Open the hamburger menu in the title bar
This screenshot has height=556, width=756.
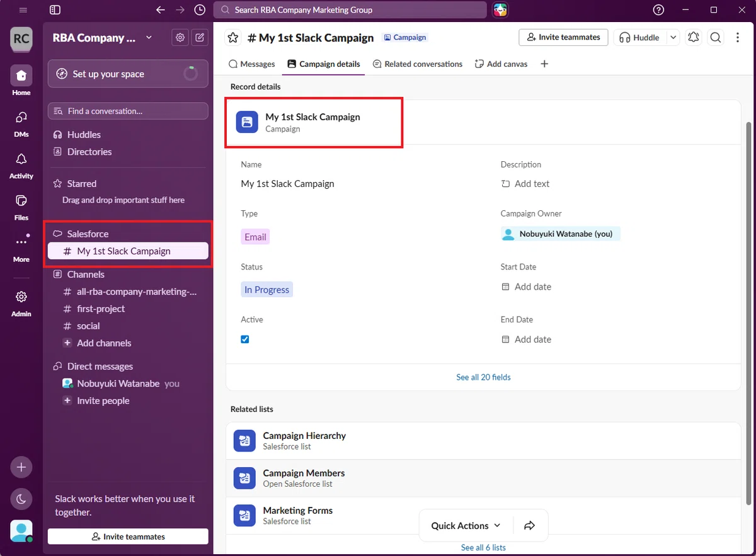point(23,10)
